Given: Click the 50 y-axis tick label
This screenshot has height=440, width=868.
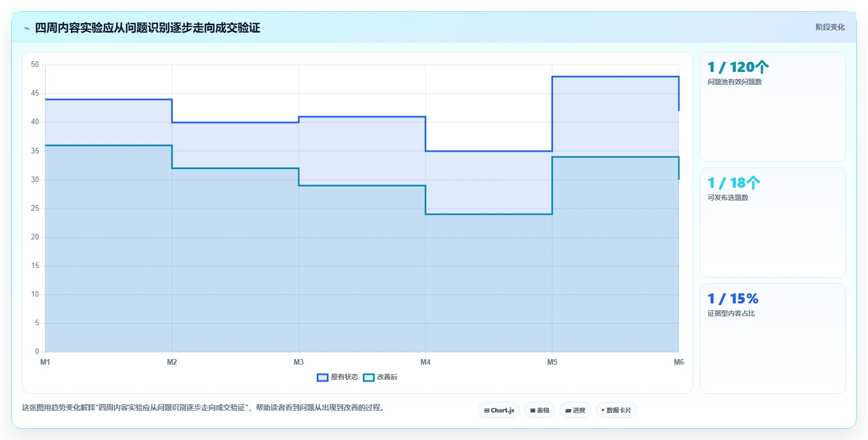Looking at the screenshot, I should click(x=35, y=65).
